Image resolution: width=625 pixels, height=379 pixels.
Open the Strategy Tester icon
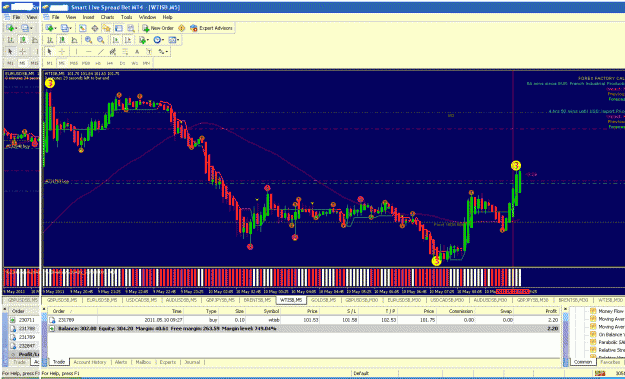130,28
